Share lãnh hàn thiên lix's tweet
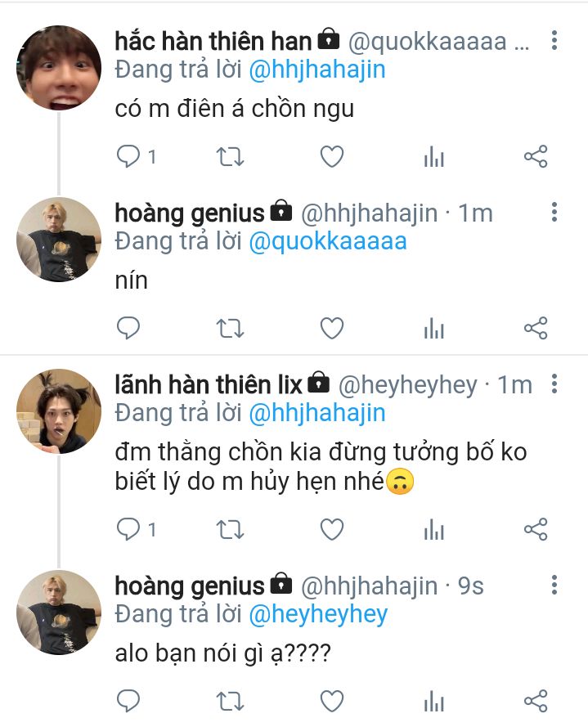Image resolution: width=588 pixels, height=727 pixels. pyautogui.click(x=535, y=529)
